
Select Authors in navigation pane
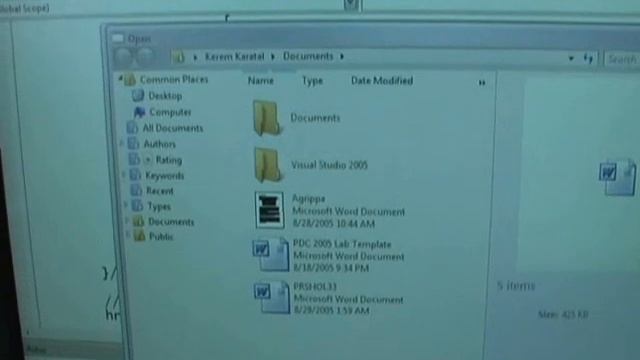point(160,144)
